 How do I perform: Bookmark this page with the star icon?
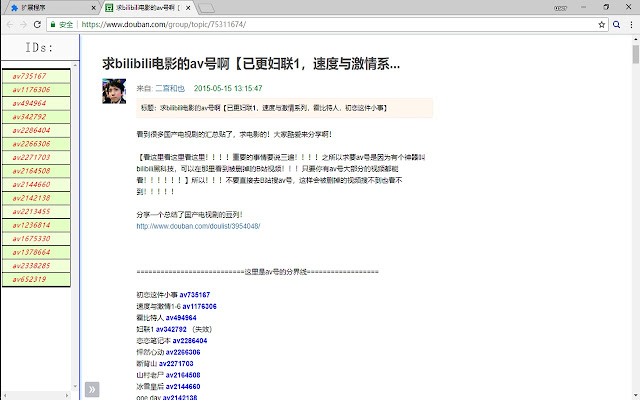coord(602,24)
